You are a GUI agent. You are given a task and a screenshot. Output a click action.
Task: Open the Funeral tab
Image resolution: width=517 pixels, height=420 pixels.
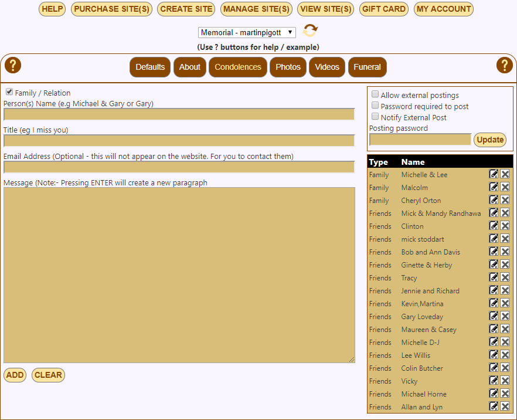(367, 67)
